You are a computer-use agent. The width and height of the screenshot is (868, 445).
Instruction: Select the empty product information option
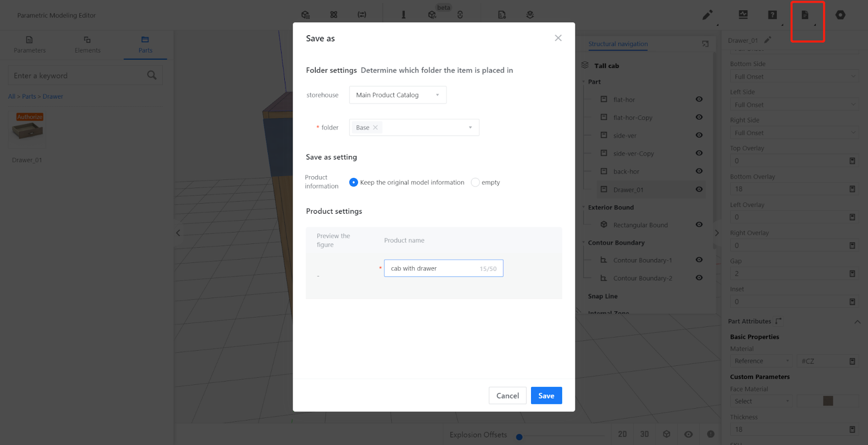pos(475,183)
